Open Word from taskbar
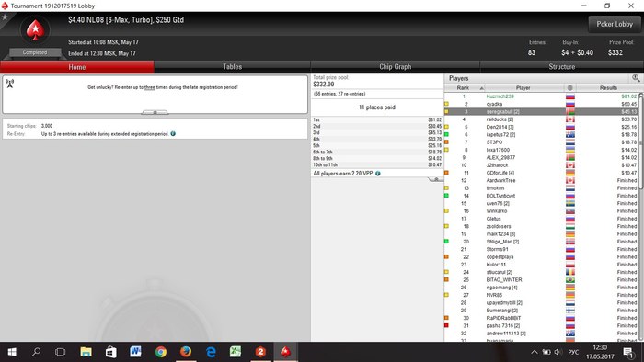This screenshot has width=644, height=362. 136,352
